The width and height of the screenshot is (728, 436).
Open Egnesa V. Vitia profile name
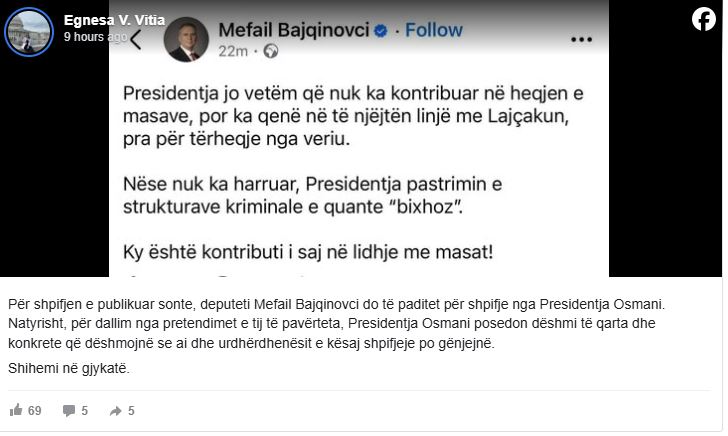tap(102, 20)
